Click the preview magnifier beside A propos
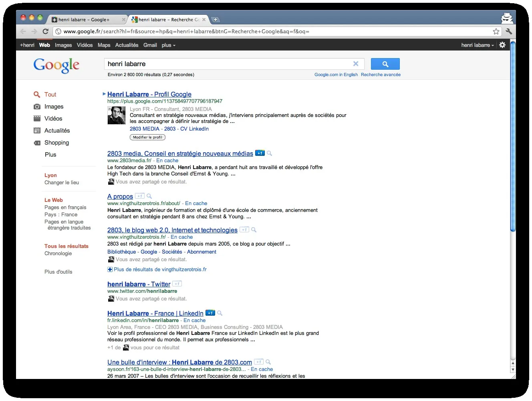This screenshot has height=401, width=532. (x=149, y=196)
